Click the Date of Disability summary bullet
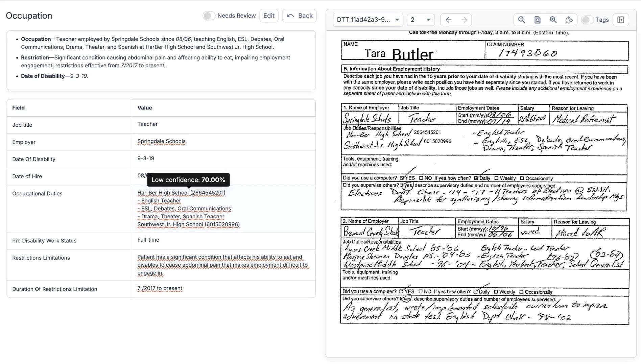Screen dimensions: 641x364 tap(54, 76)
